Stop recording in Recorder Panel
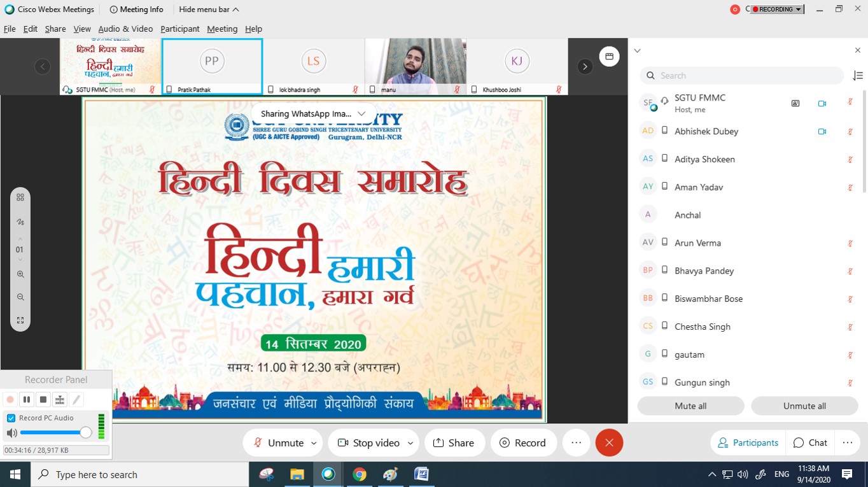Screen dimensions: 868x487 pyautogui.click(x=43, y=400)
